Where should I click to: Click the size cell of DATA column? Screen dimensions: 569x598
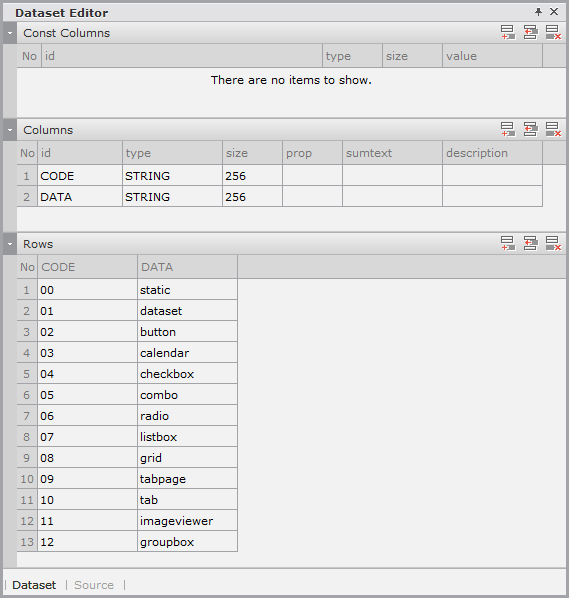coord(252,197)
